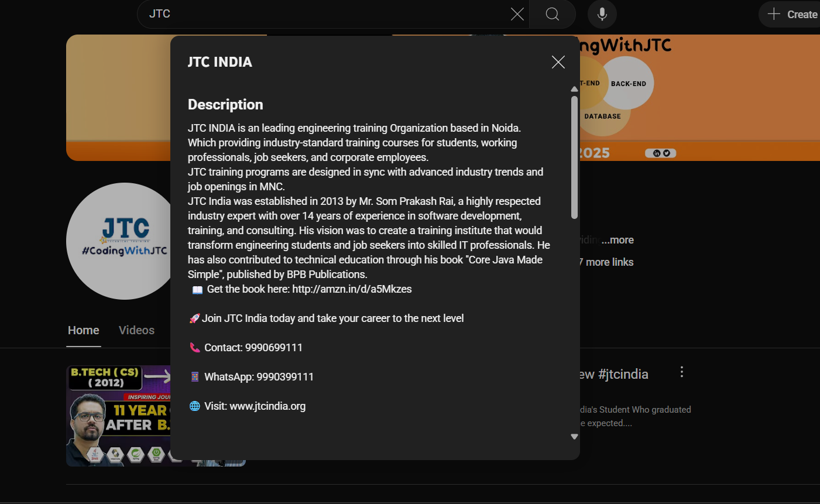Viewport: 820px width, 504px height.
Task: Close the JTC INDIA description dialog
Action: coord(558,62)
